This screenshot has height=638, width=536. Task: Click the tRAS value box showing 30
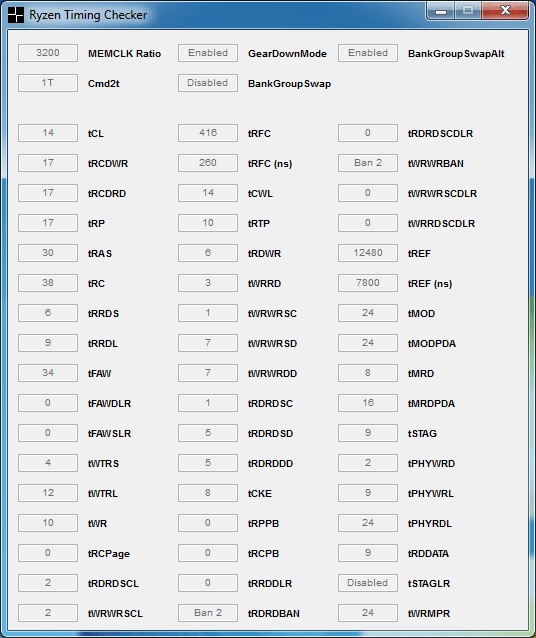click(48, 253)
